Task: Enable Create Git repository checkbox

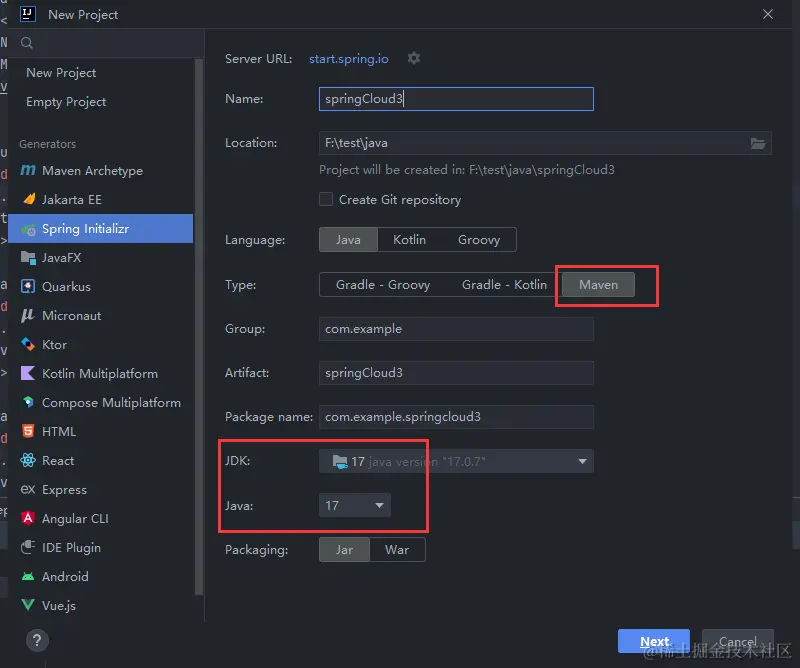Action: coord(326,199)
